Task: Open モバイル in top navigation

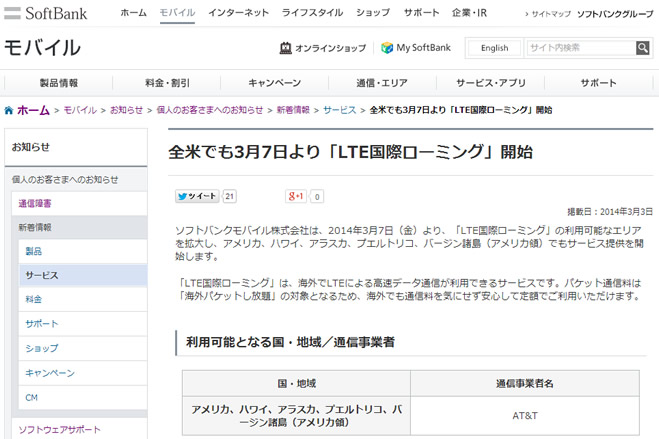Action: click(177, 13)
